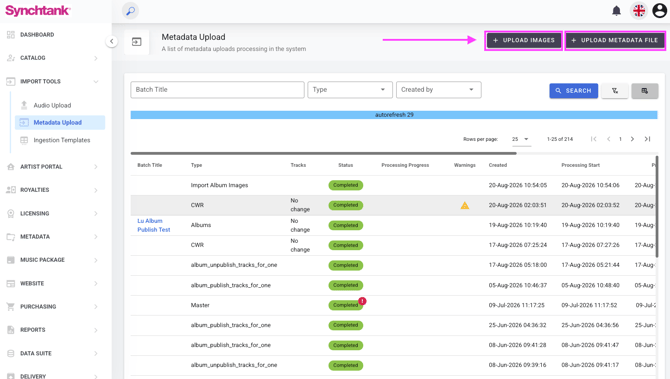
Task: Click the Website sidebar icon
Action: tap(11, 283)
